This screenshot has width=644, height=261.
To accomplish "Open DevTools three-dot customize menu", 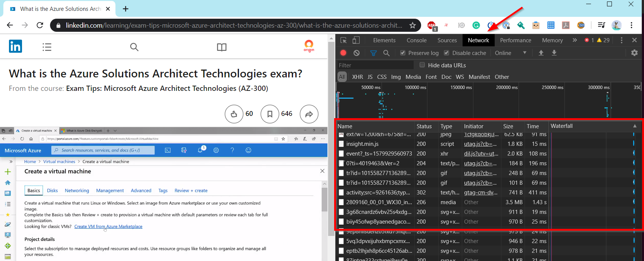I will point(621,40).
